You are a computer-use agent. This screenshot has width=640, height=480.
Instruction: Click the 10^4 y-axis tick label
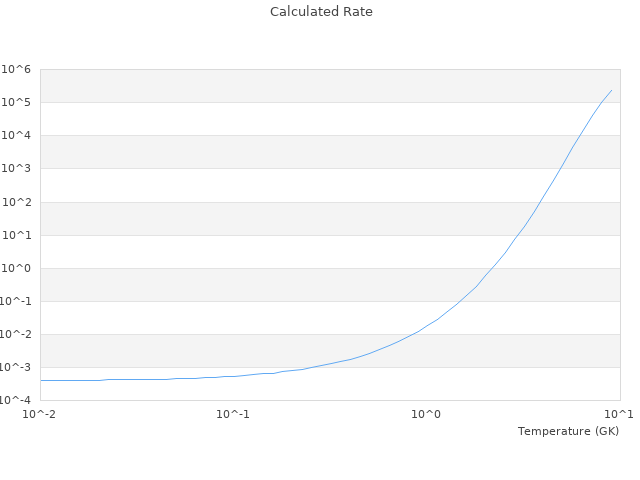17,135
